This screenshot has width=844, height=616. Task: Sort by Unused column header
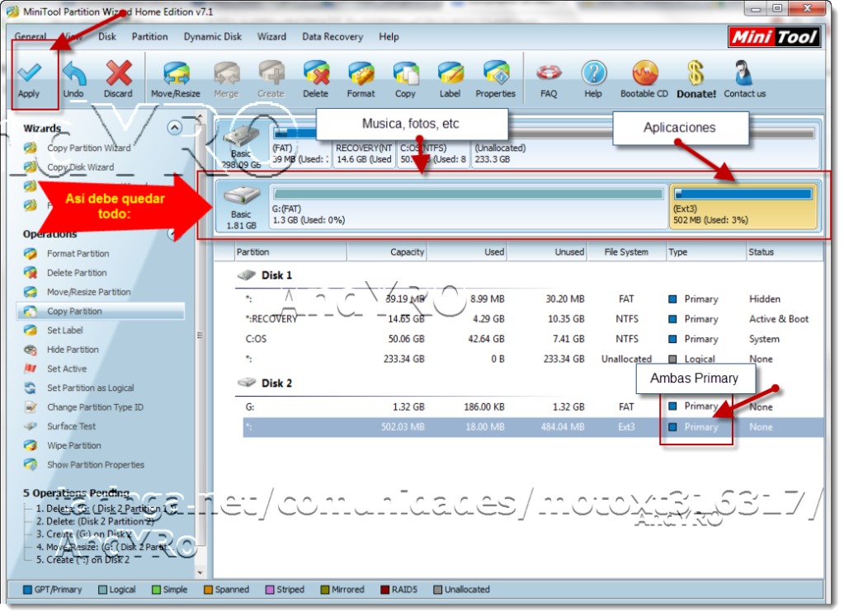click(x=547, y=252)
